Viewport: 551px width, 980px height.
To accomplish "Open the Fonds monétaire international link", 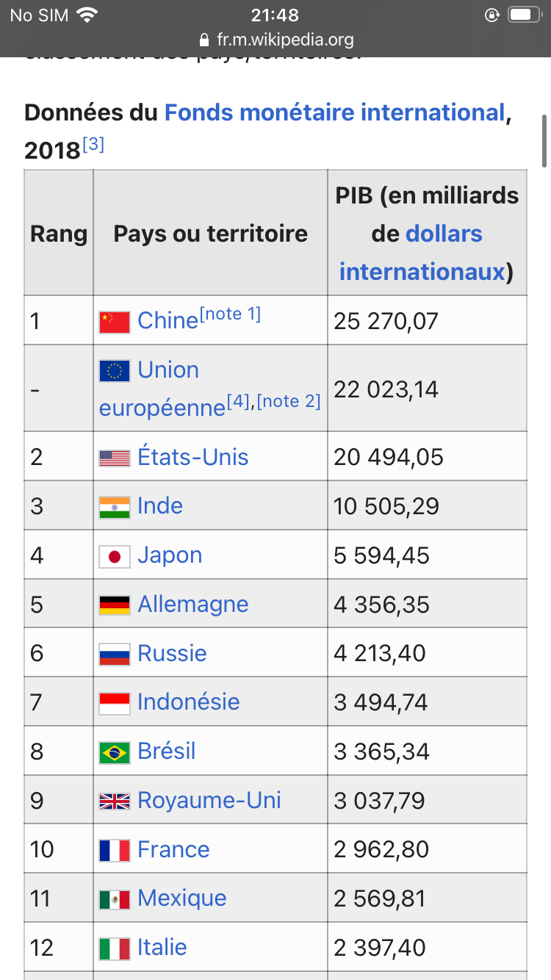I will (x=334, y=112).
